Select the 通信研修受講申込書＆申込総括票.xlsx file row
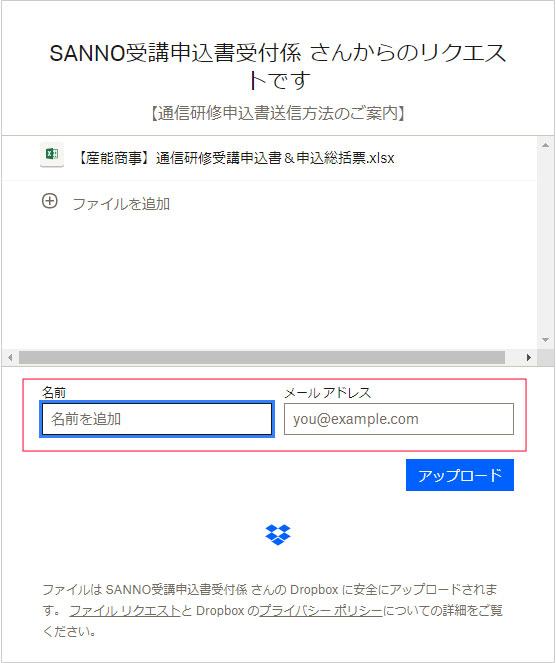Screen dimensions: 556x663 point(269,158)
